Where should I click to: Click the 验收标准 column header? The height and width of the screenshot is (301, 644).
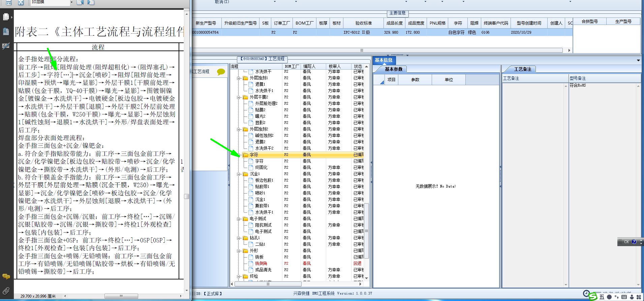pos(363,23)
